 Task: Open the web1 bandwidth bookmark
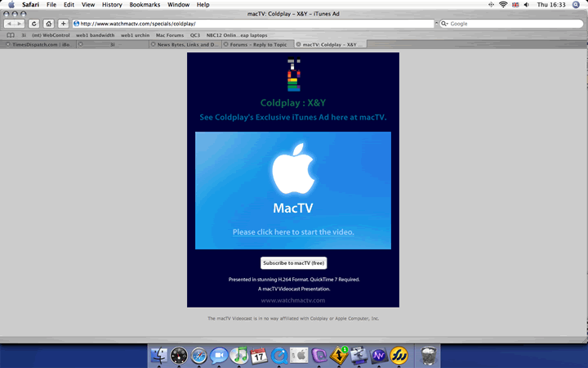(x=96, y=35)
